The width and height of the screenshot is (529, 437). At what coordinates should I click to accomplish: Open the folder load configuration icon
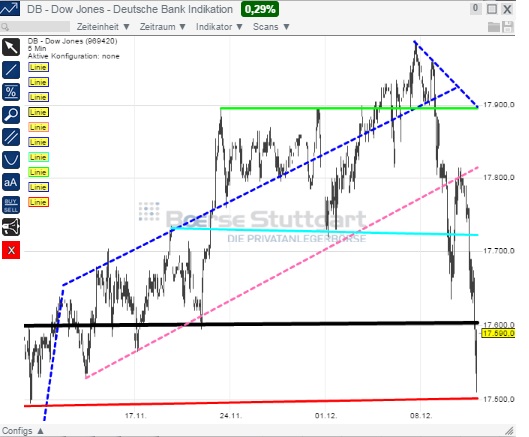(494, 27)
